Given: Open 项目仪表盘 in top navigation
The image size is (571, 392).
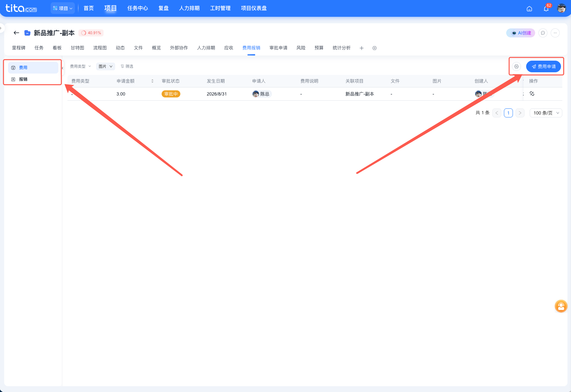Looking at the screenshot, I should click(254, 8).
